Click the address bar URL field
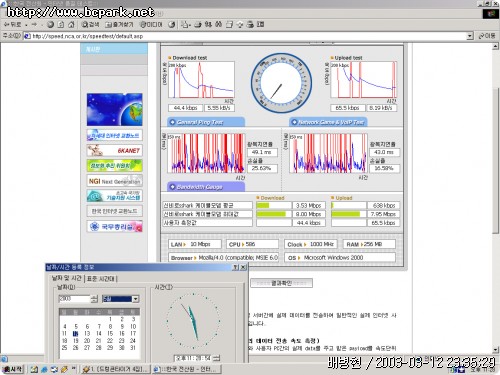This screenshot has height=375, width=500. tap(248, 36)
